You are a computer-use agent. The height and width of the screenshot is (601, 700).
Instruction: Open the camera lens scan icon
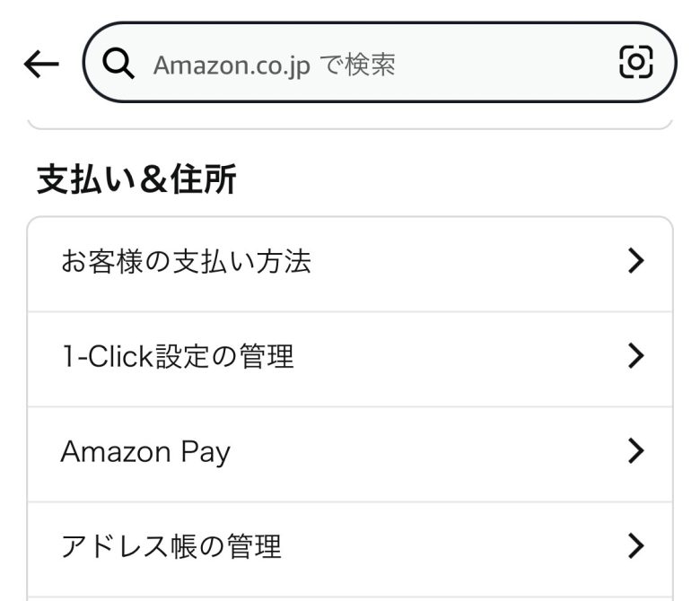coord(635,62)
